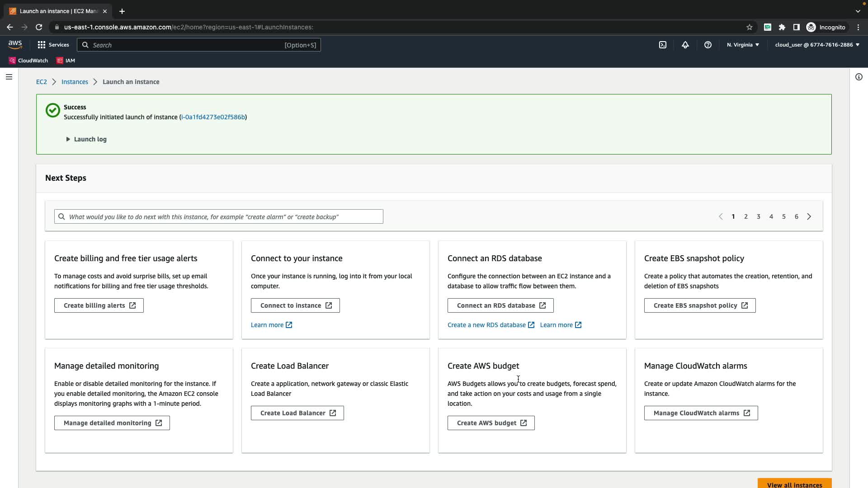
Task: Click Instances breadcrumb link
Action: tap(75, 82)
